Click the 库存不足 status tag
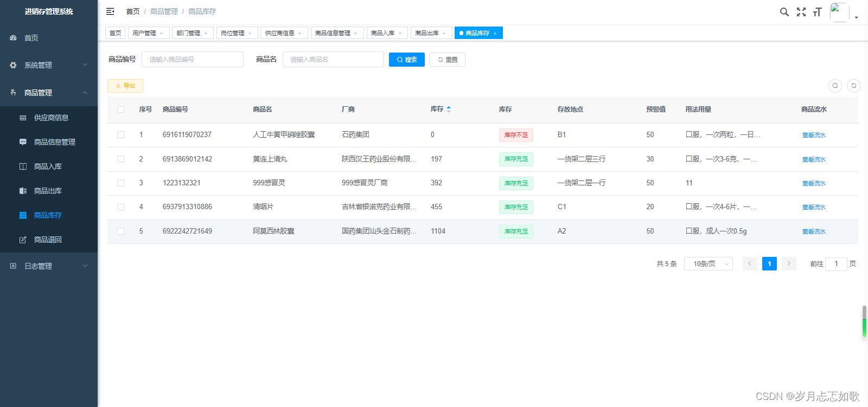 [x=516, y=135]
